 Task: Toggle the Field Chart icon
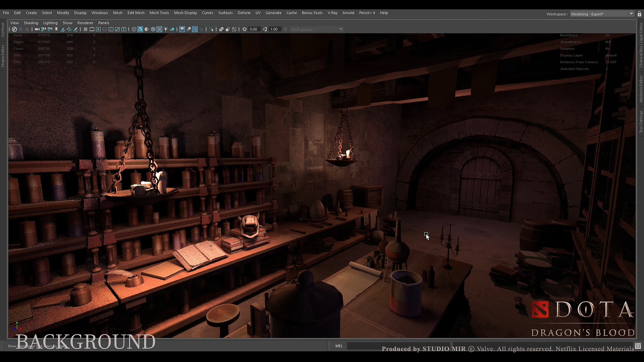click(111, 29)
